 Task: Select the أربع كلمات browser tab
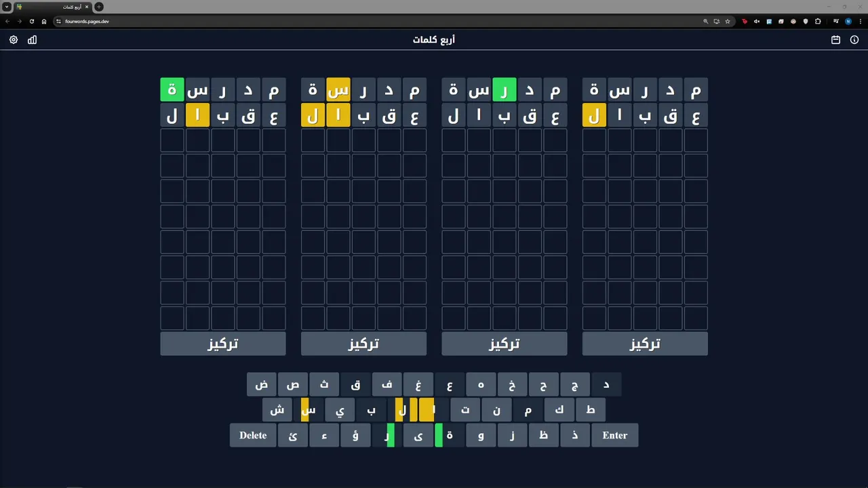(53, 7)
